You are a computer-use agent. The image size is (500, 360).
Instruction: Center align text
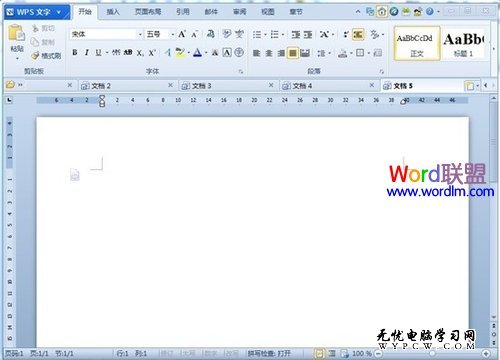(269, 53)
